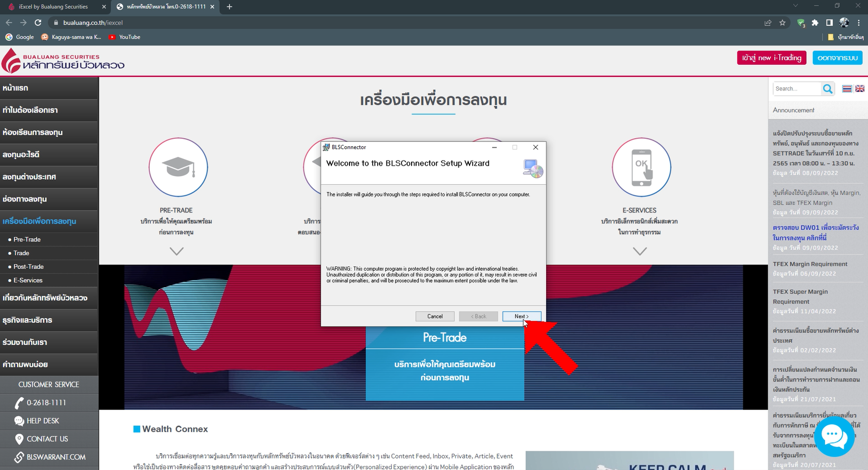
Task: Expand the E-Services chevron arrow
Action: pyautogui.click(x=640, y=251)
